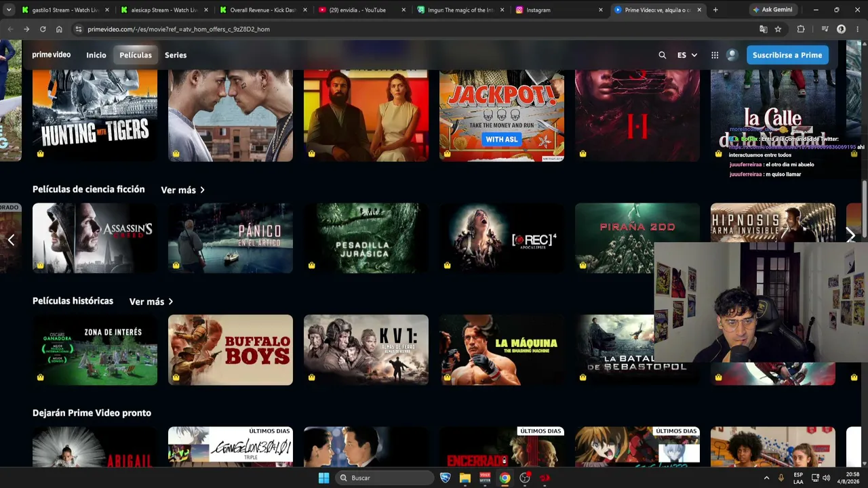868x488 pixels.
Task: Open the Buffalo Boys movie thumbnail
Action: (x=231, y=350)
